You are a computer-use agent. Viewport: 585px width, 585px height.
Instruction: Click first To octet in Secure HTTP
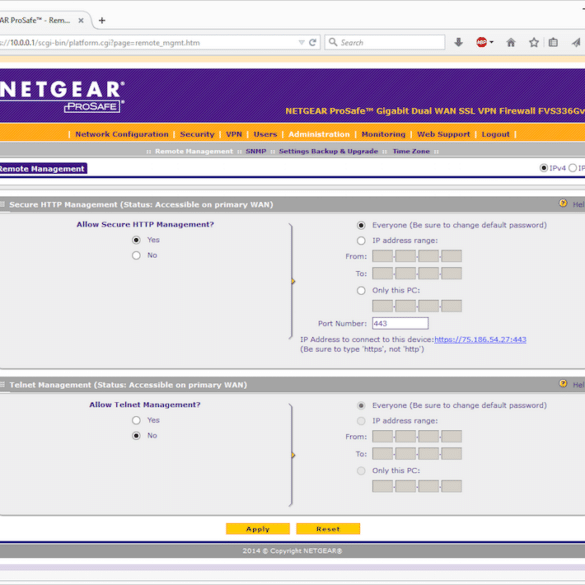click(382, 273)
